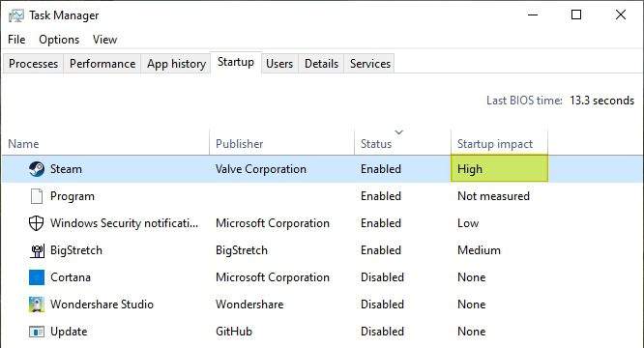Screen dimensions: 644x348
Task: Maximize the Task Manager window
Action: 576,14
